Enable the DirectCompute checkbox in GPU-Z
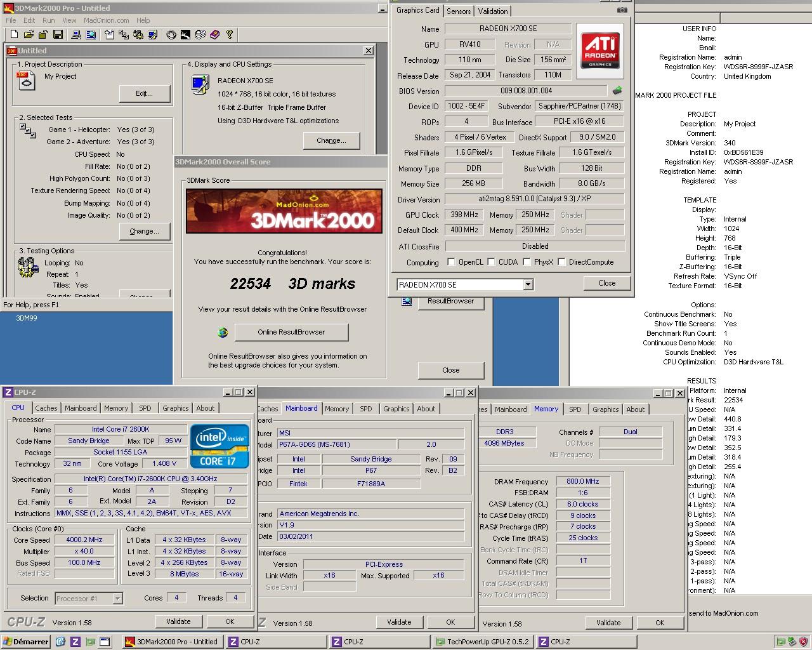 tap(561, 262)
